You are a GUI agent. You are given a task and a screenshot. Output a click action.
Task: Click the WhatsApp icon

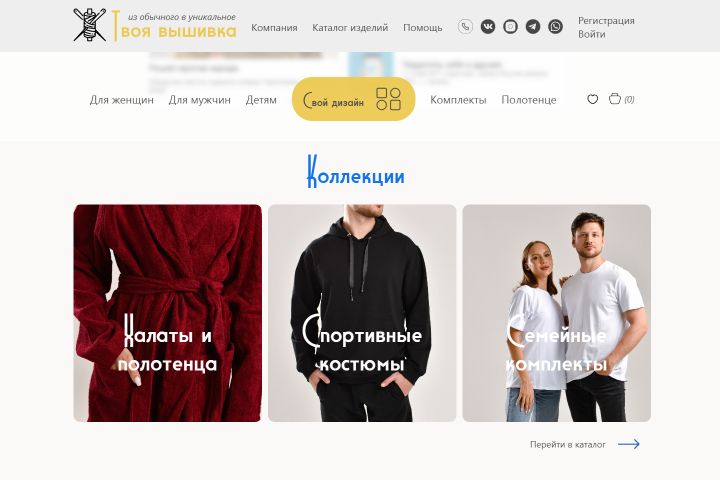(x=555, y=27)
